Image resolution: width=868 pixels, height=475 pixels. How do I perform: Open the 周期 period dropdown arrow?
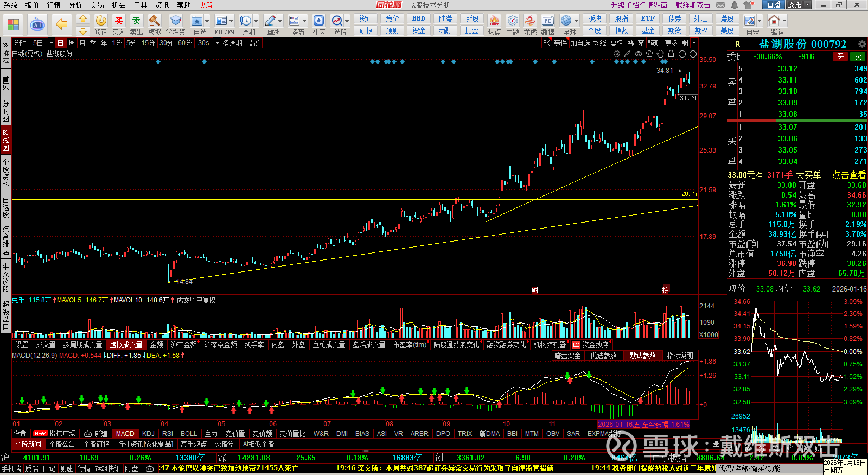(x=256, y=21)
